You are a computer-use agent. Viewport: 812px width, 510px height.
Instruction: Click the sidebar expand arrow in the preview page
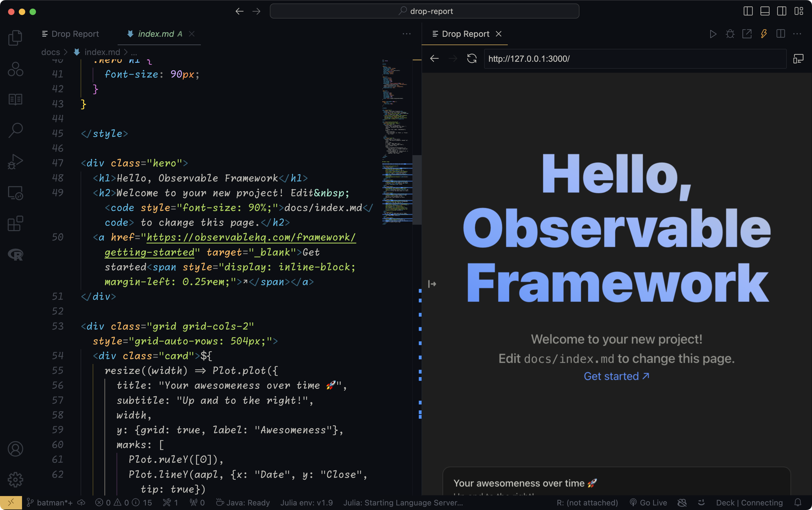[432, 284]
